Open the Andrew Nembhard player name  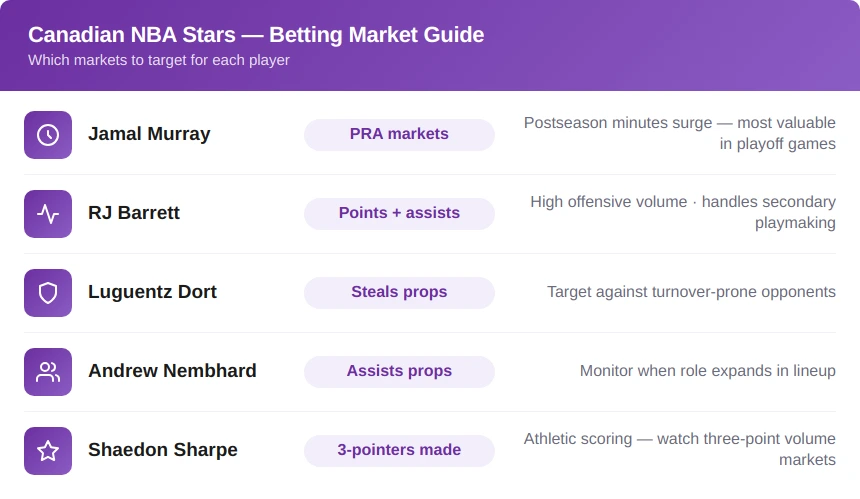click(x=172, y=371)
